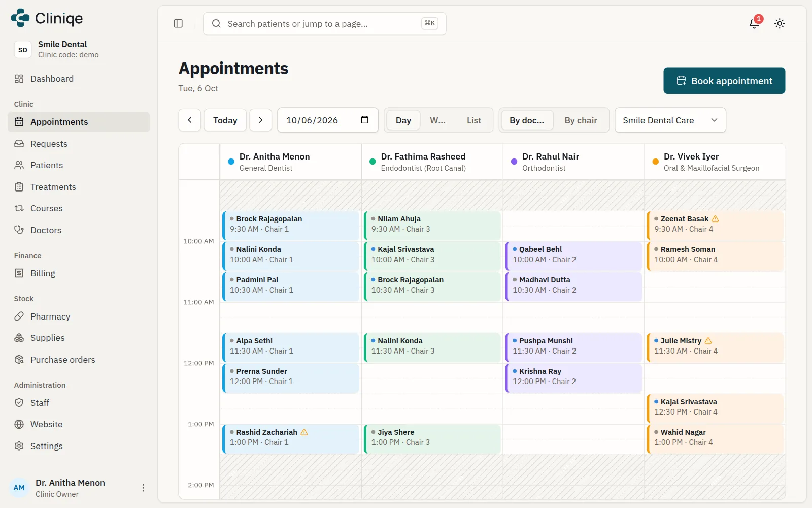The image size is (812, 508).
Task: Click the Cliniqe logo
Action: click(x=47, y=18)
